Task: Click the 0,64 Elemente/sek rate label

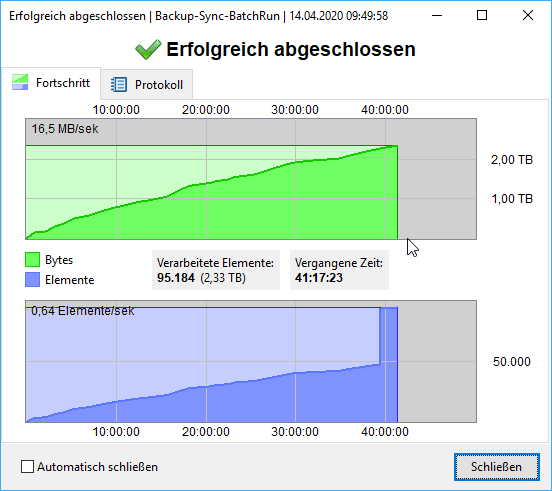Action: 83,311
